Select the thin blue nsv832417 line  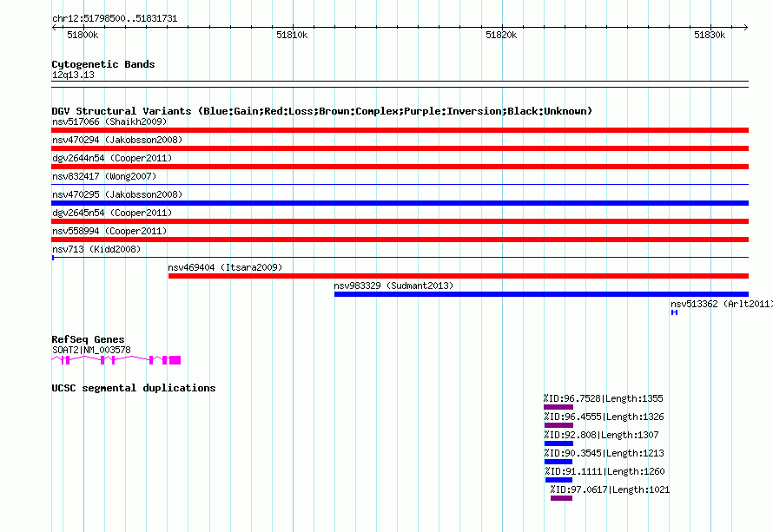tap(400, 185)
